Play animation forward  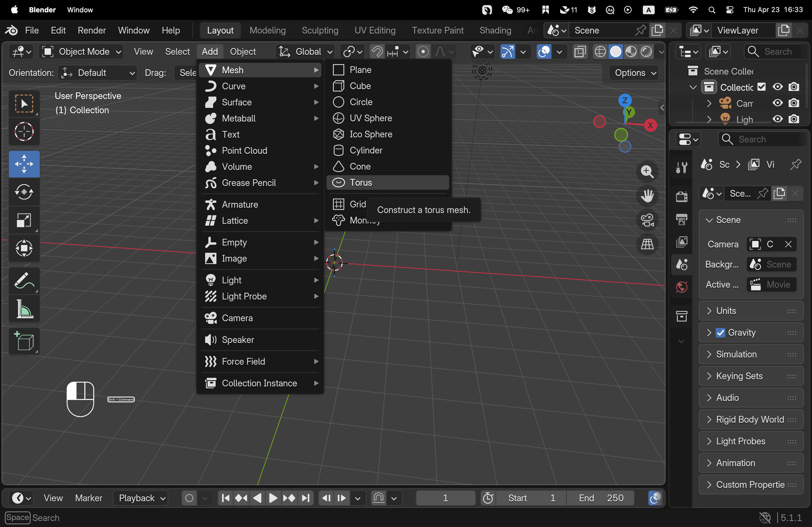273,498
